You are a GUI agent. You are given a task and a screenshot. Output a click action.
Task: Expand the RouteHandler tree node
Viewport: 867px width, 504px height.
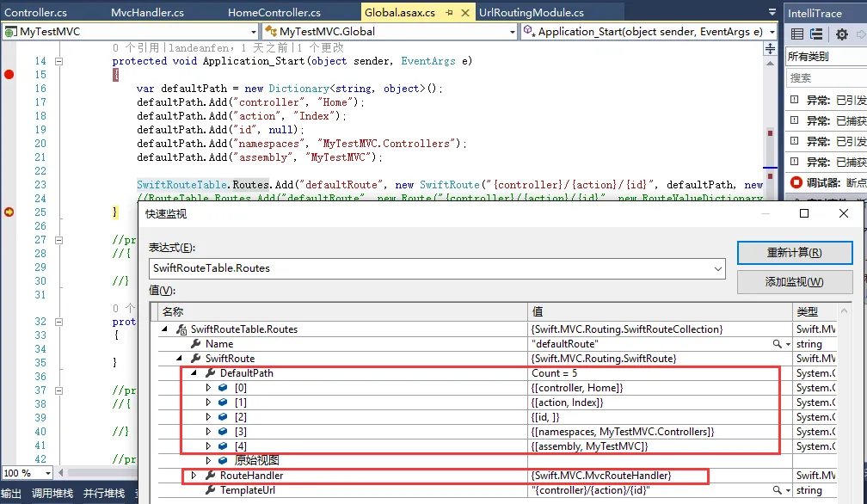click(194, 476)
